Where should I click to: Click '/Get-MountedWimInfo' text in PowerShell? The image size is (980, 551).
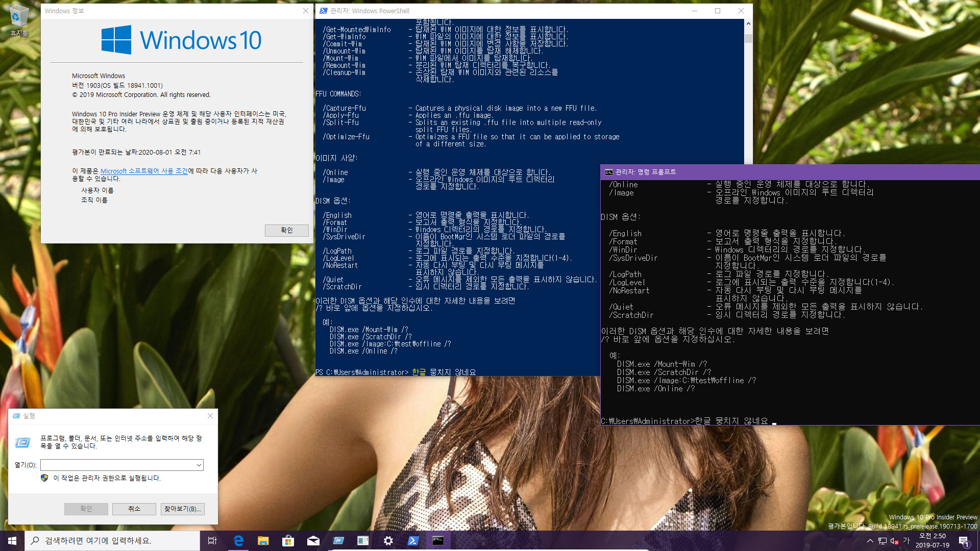(357, 30)
